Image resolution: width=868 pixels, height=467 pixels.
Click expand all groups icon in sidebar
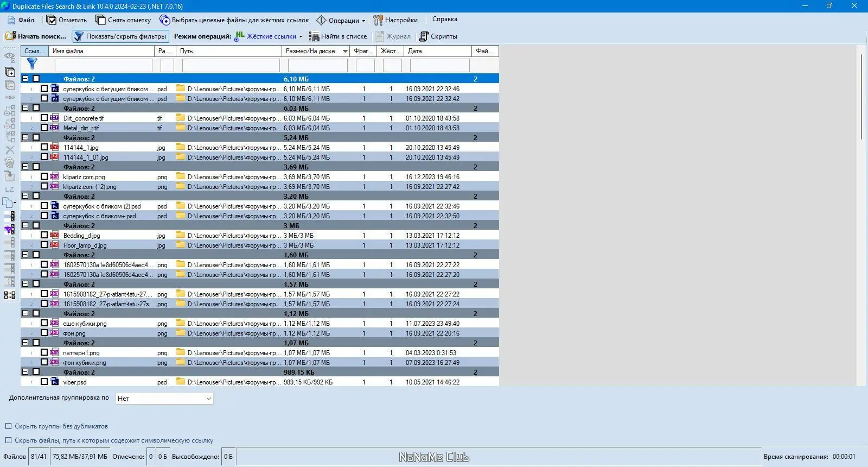point(10,72)
